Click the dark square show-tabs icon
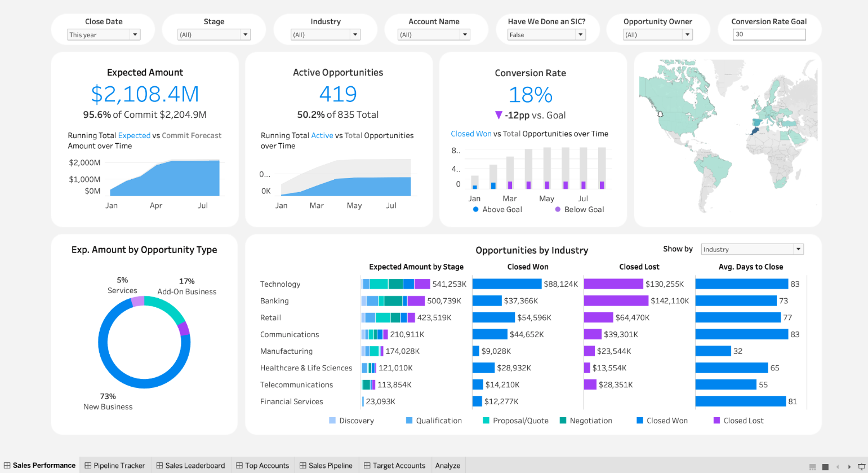The width and height of the screenshot is (868, 473). tap(825, 466)
